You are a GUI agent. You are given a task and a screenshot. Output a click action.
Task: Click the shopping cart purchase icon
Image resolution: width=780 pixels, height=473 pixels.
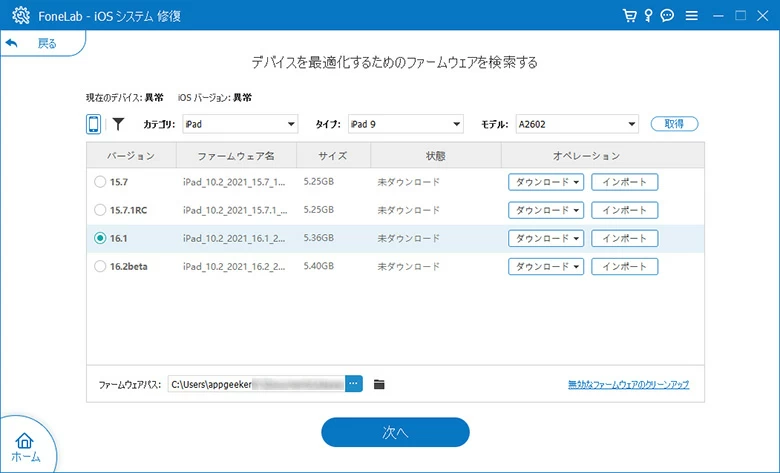[x=629, y=16]
